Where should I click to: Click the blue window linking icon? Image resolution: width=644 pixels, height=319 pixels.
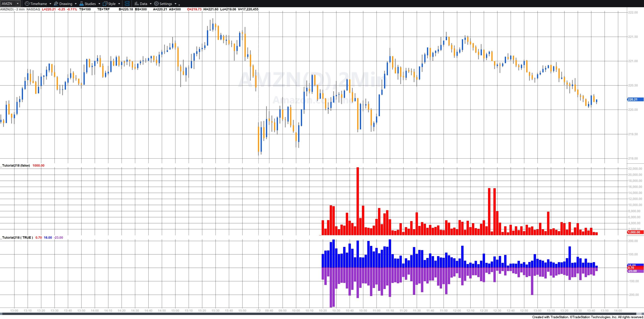[x=127, y=4]
